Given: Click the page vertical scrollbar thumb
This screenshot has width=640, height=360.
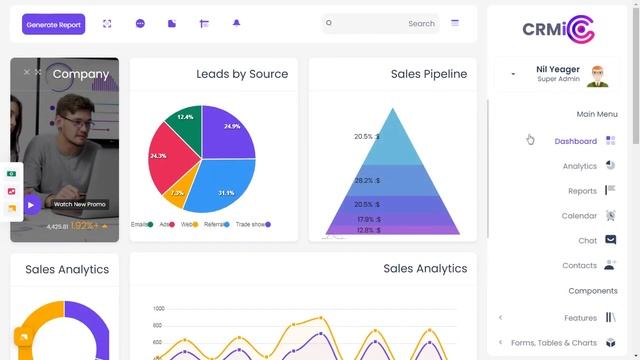Looking at the screenshot, I should point(636,76).
